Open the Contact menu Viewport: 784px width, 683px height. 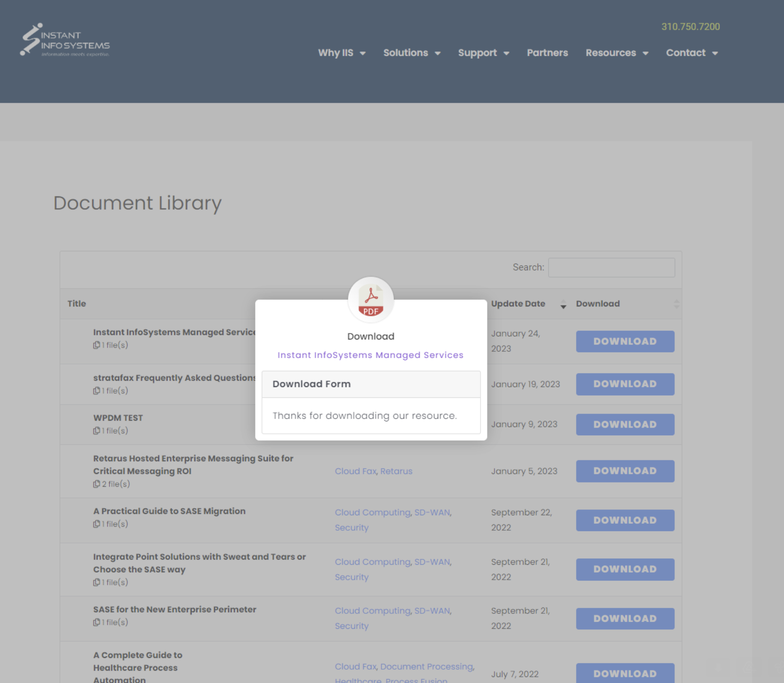(686, 53)
